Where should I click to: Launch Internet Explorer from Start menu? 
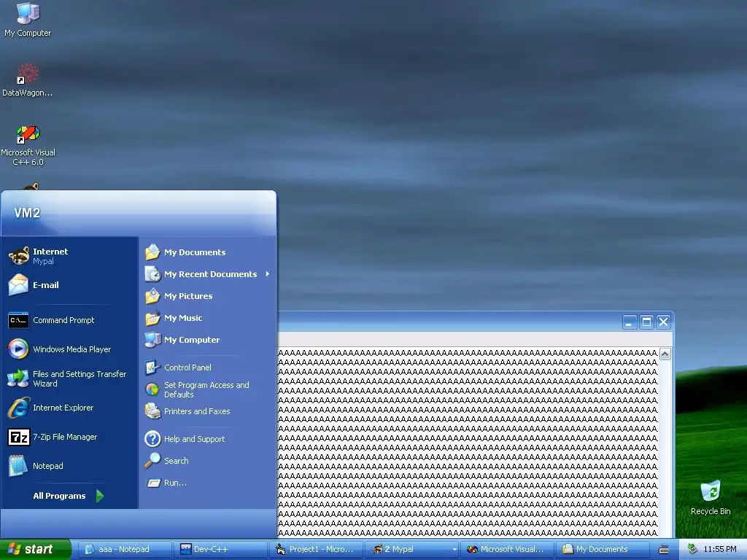69,408
